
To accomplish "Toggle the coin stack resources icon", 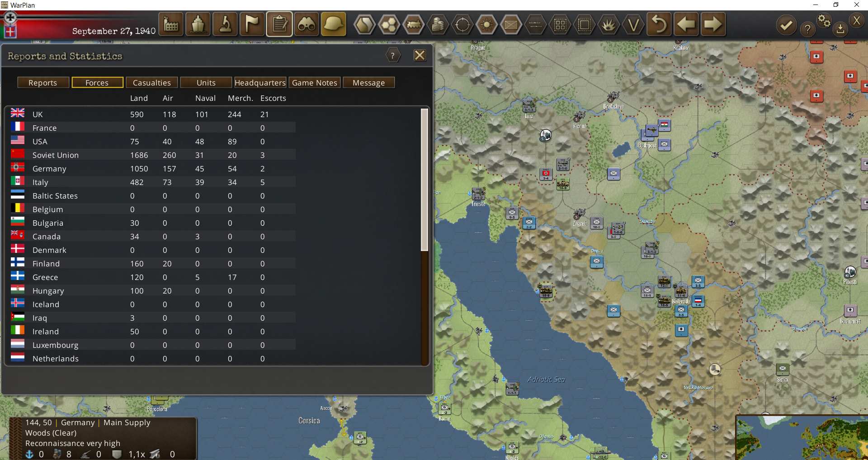I will tap(438, 24).
